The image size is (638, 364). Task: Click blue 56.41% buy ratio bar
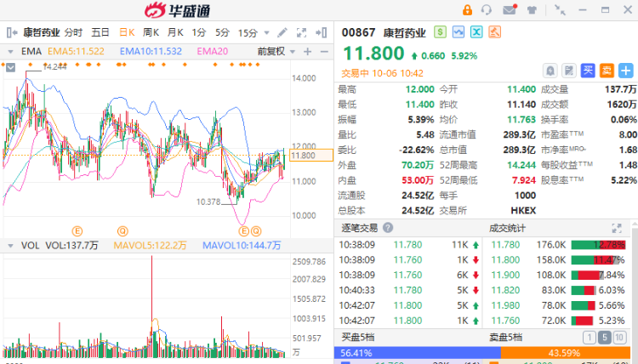click(x=418, y=353)
